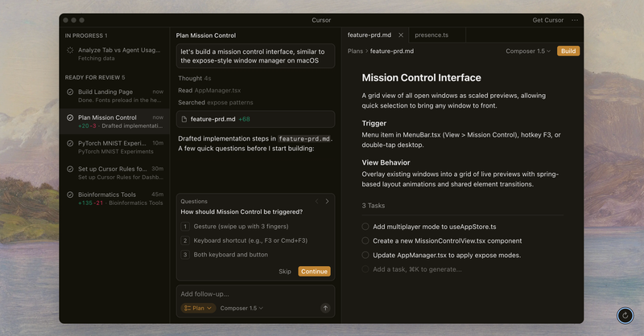The height and width of the screenshot is (336, 644).
Task: Check off Update AppManager.tsx task
Action: (x=365, y=255)
